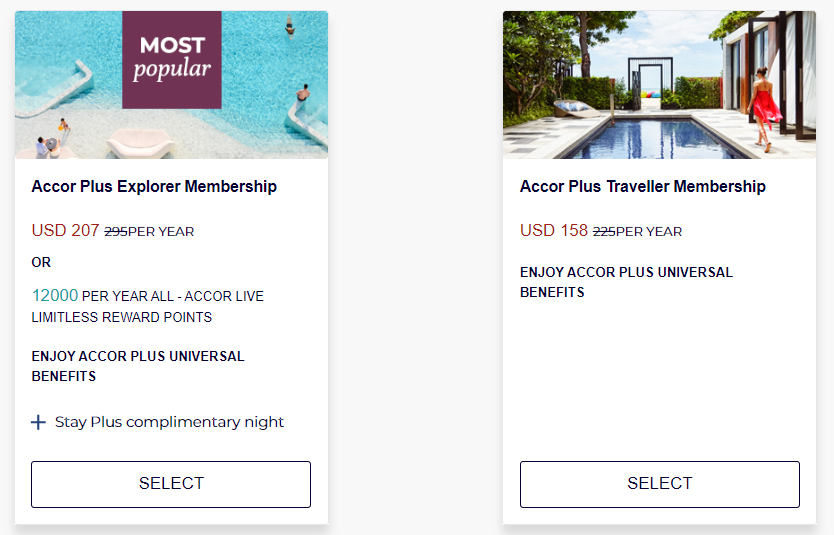Click All - Accor Live Limitless Reward Points text
The height and width of the screenshot is (535, 834).
148,307
